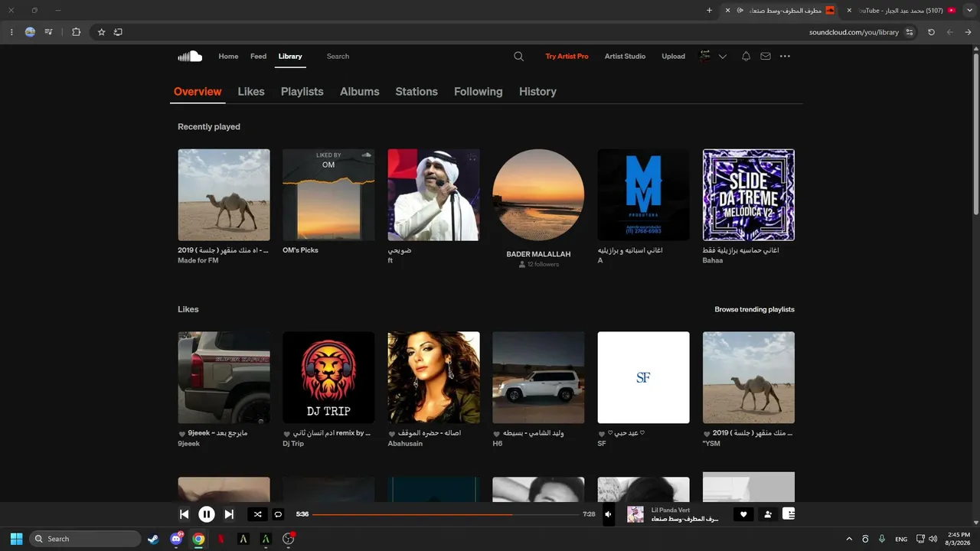Open the Windows Start menu

[16, 539]
